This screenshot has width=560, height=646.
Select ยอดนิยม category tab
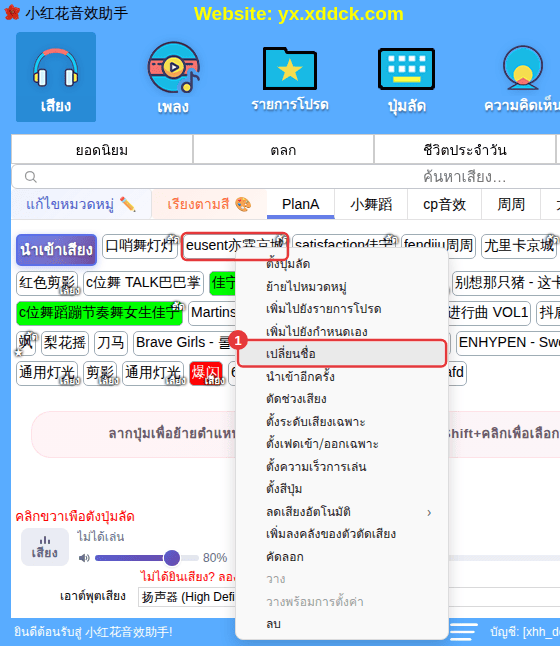pos(102,150)
